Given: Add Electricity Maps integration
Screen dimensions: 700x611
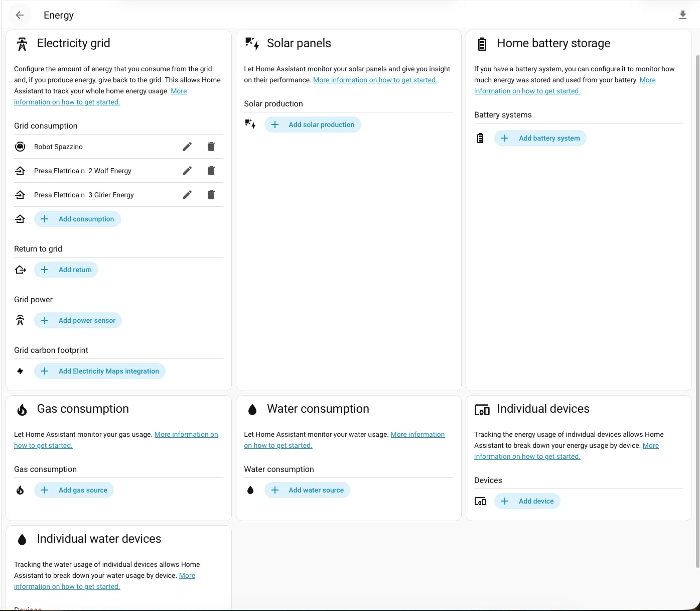Looking at the screenshot, I should click(100, 371).
